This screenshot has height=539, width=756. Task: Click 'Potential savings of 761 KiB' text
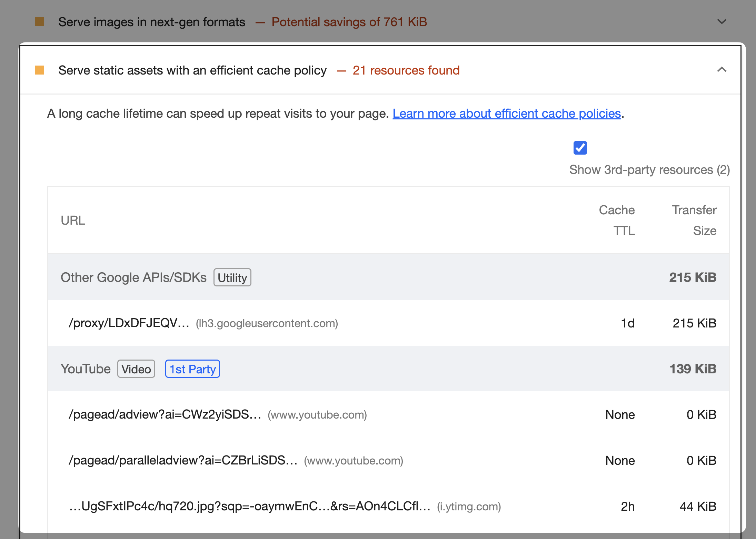[x=349, y=22]
